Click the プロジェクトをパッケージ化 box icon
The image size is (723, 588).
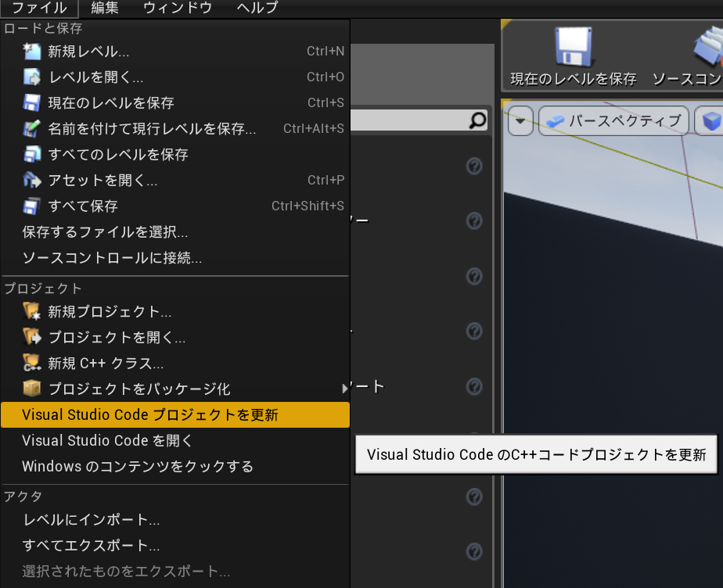pos(32,389)
